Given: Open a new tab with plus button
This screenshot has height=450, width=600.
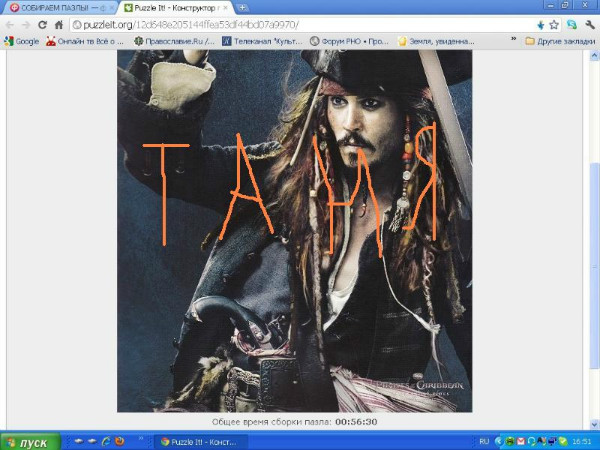Looking at the screenshot, I should tap(243, 7).
